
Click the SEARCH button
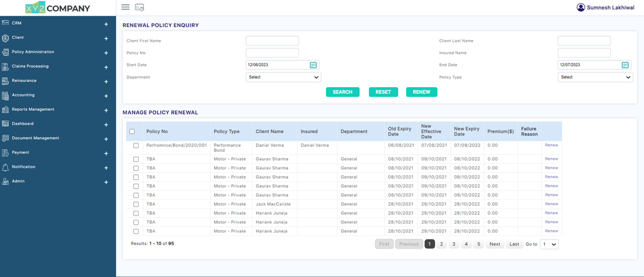point(343,92)
